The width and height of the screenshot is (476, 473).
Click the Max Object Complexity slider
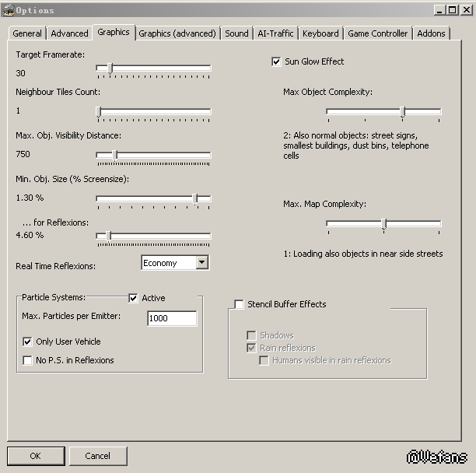pyautogui.click(x=383, y=114)
